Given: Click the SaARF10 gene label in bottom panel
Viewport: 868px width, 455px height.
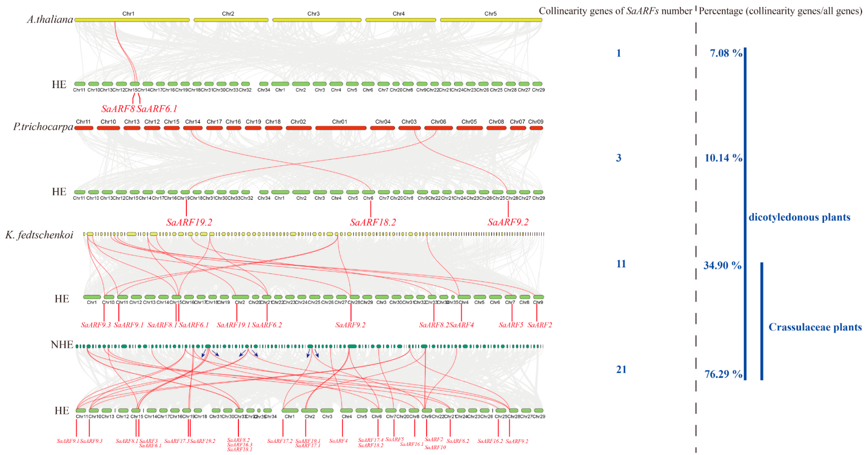Looking at the screenshot, I should pyautogui.click(x=435, y=447).
